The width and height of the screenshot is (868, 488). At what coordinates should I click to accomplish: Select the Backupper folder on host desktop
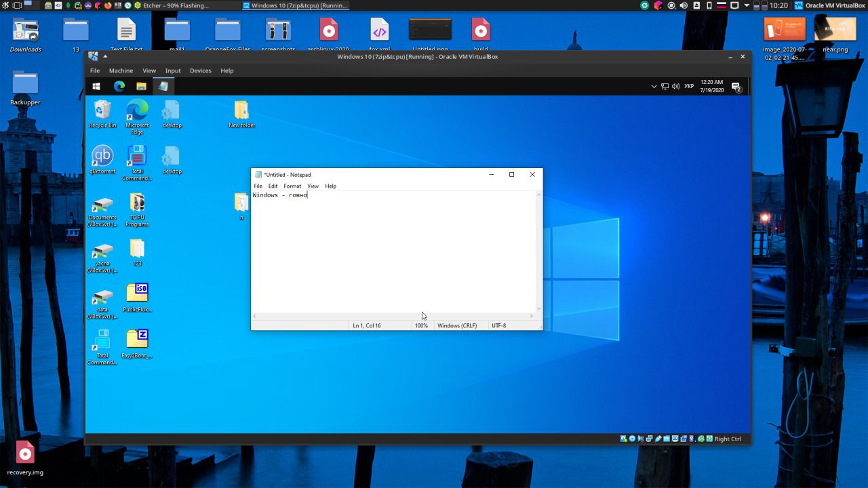[x=25, y=88]
